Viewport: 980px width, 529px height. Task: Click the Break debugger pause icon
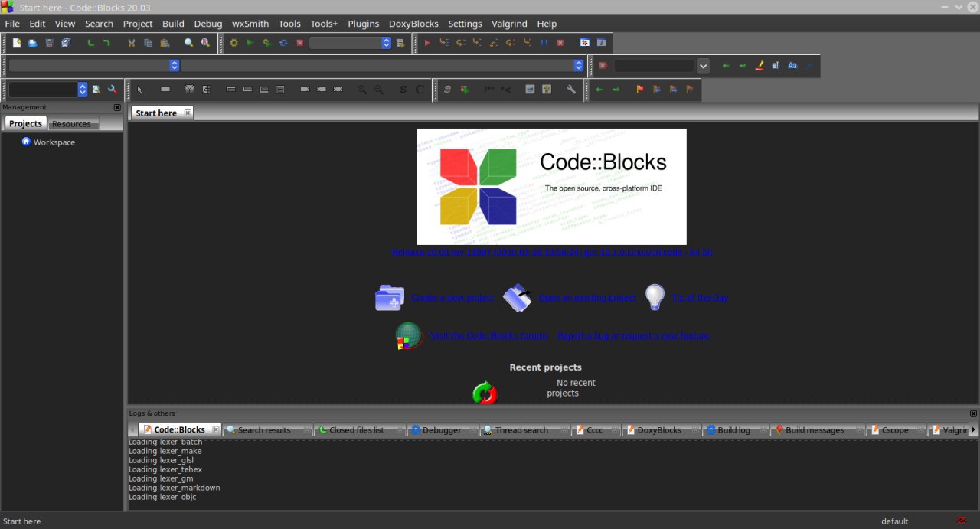(x=544, y=43)
